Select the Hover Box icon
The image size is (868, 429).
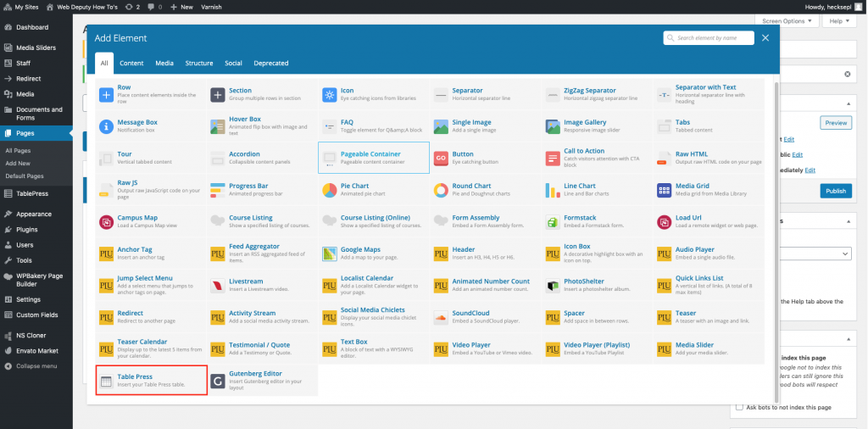point(218,126)
